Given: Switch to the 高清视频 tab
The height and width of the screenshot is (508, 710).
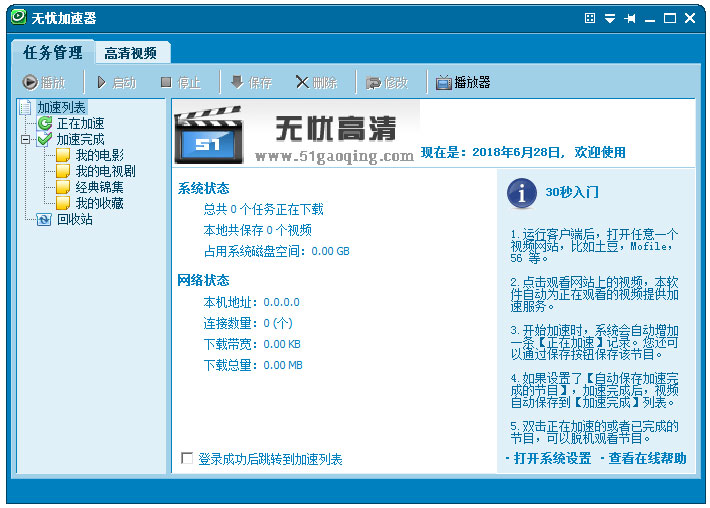Looking at the screenshot, I should 131,53.
